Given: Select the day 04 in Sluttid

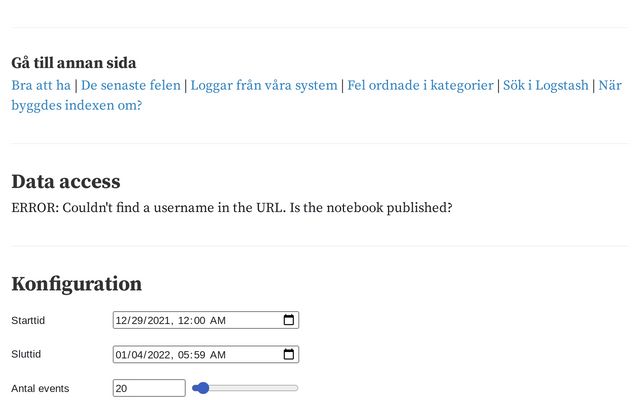Looking at the screenshot, I should (137, 355).
